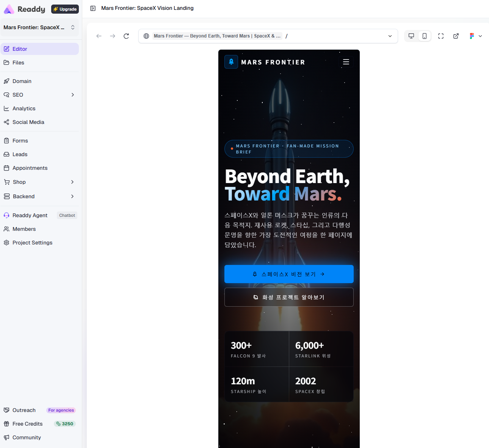This screenshot has height=448, width=489.
Task: Click the Figma export icon
Action: point(472,36)
